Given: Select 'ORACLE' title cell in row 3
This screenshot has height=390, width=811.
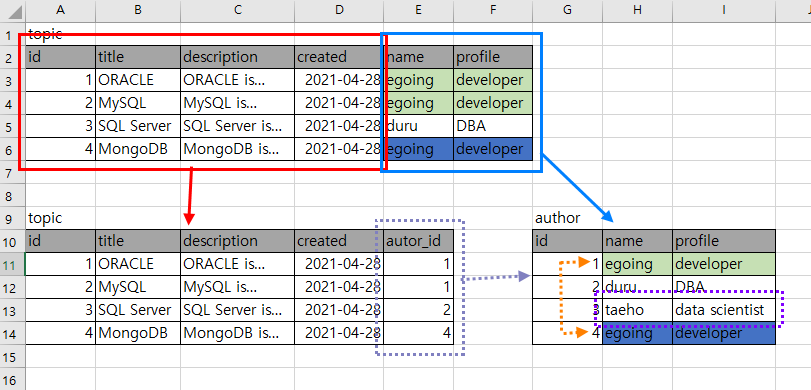Looking at the screenshot, I should [x=138, y=80].
